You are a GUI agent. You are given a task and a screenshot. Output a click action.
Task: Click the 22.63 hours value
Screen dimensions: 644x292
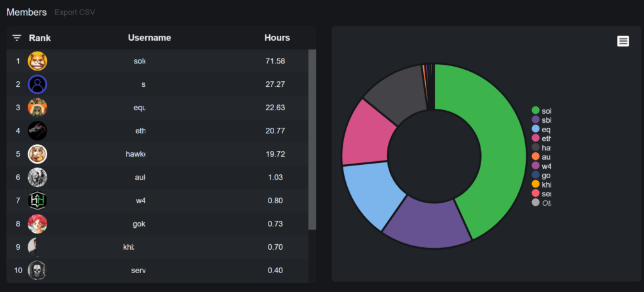coord(275,108)
